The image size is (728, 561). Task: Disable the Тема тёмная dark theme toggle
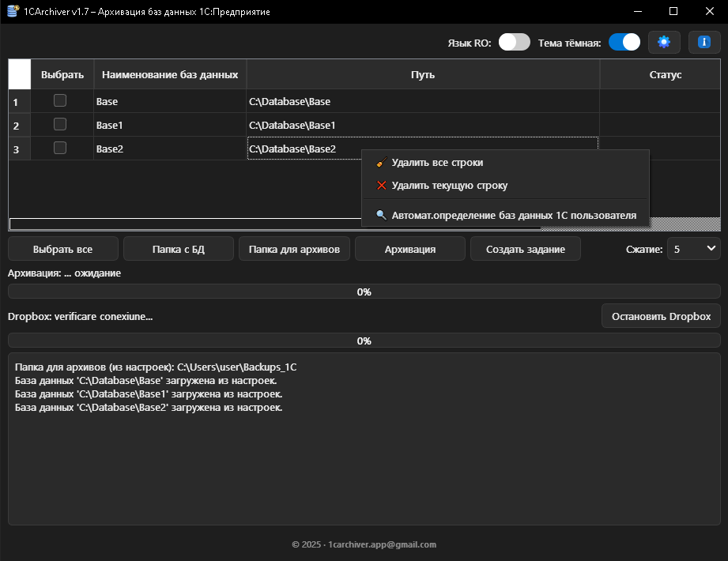click(624, 42)
